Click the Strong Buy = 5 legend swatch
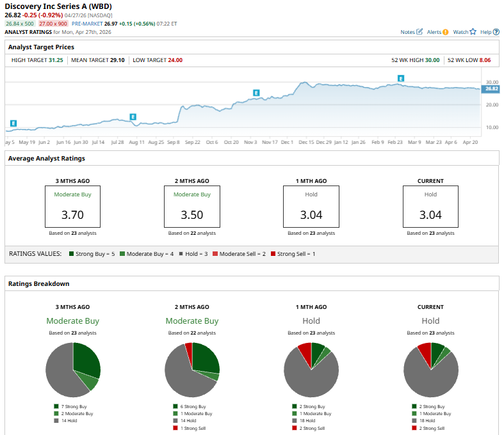504x435 pixels. click(x=72, y=254)
